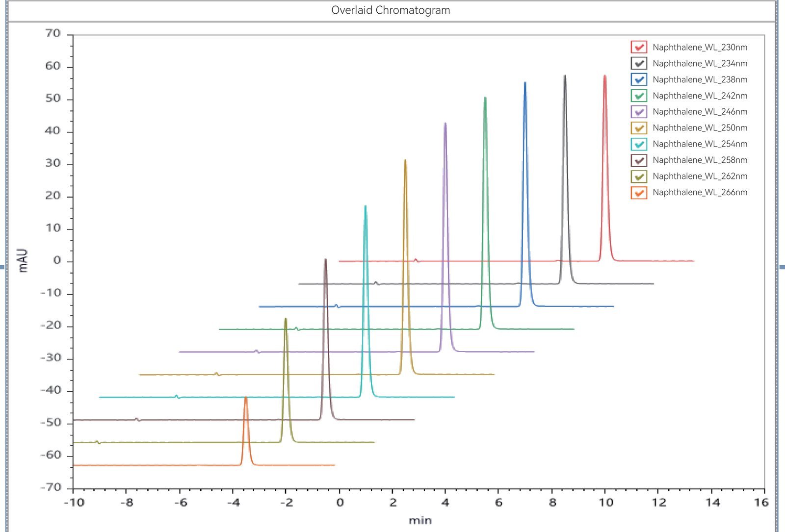Toggle the Naphthalene_WL_266nm checkbox
This screenshot has width=785, height=532.
[639, 193]
